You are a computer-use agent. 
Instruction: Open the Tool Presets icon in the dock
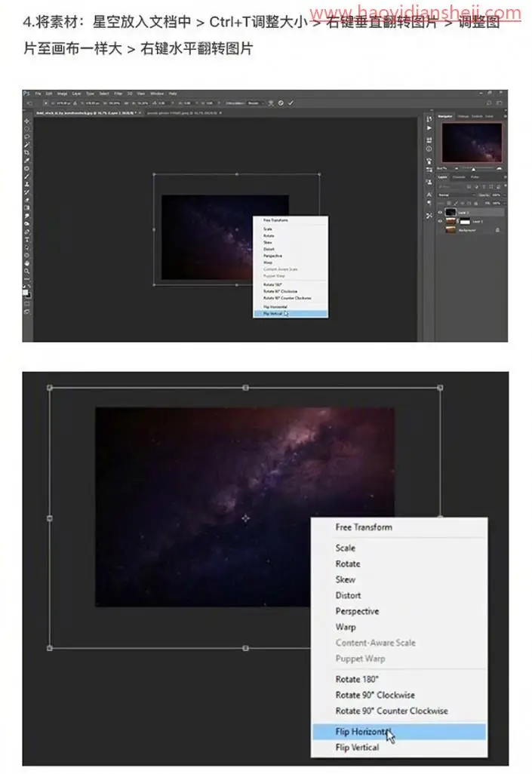click(429, 215)
